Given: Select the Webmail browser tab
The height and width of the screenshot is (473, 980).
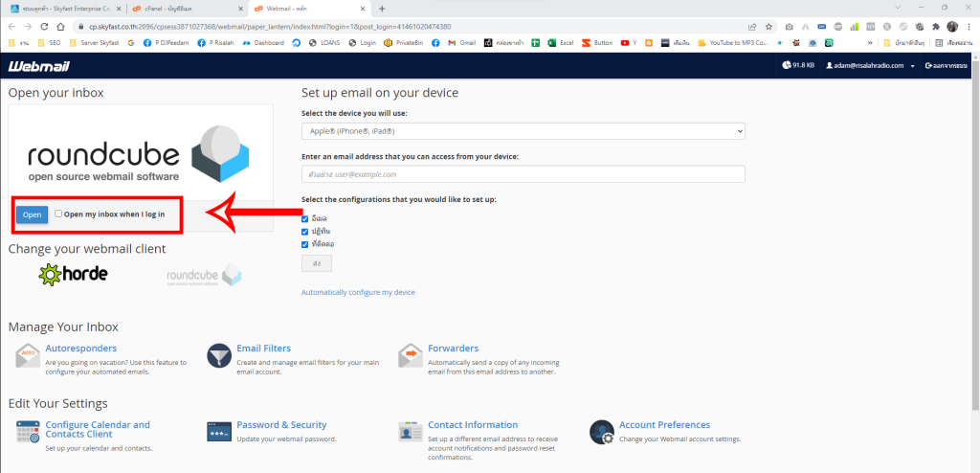Looking at the screenshot, I should click(309, 9).
